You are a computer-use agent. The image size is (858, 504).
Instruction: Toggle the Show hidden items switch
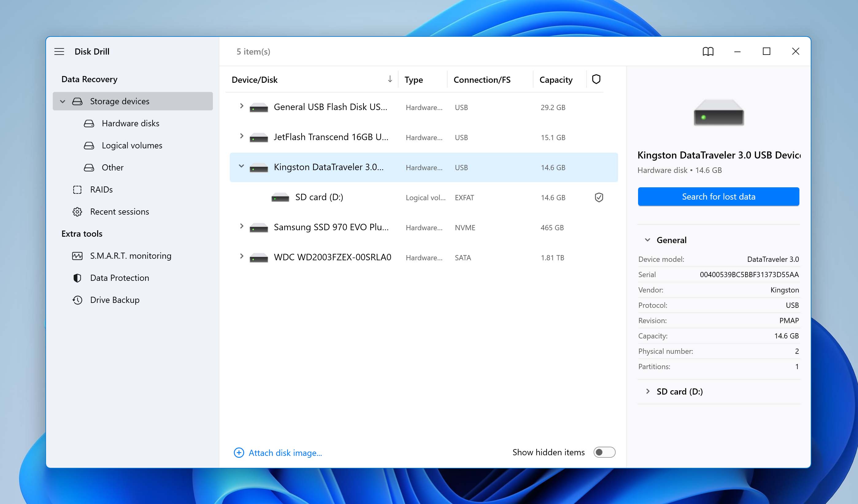[605, 452]
